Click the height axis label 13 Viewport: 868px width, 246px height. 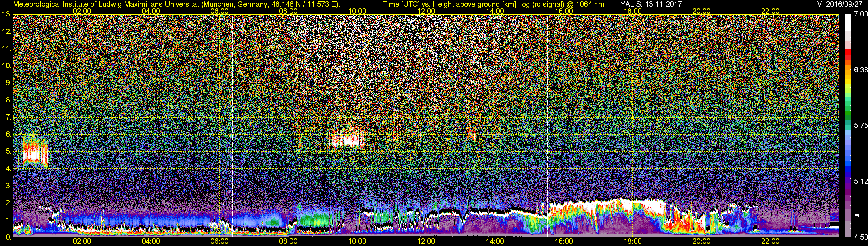pyautogui.click(x=6, y=14)
